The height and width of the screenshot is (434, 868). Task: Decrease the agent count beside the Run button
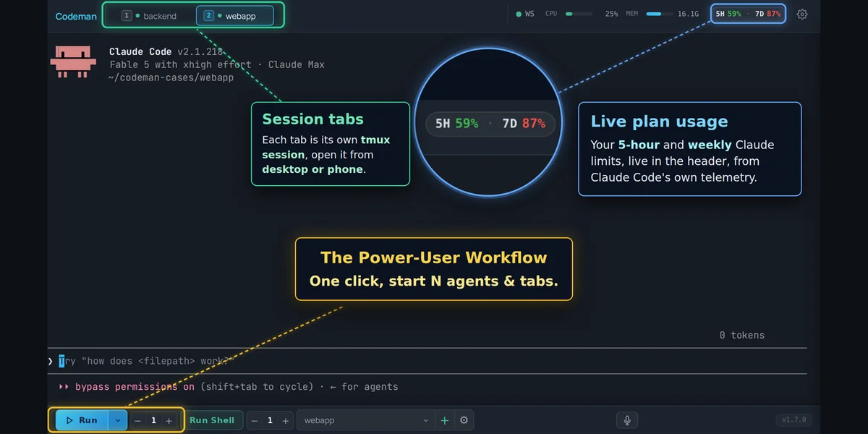point(137,420)
